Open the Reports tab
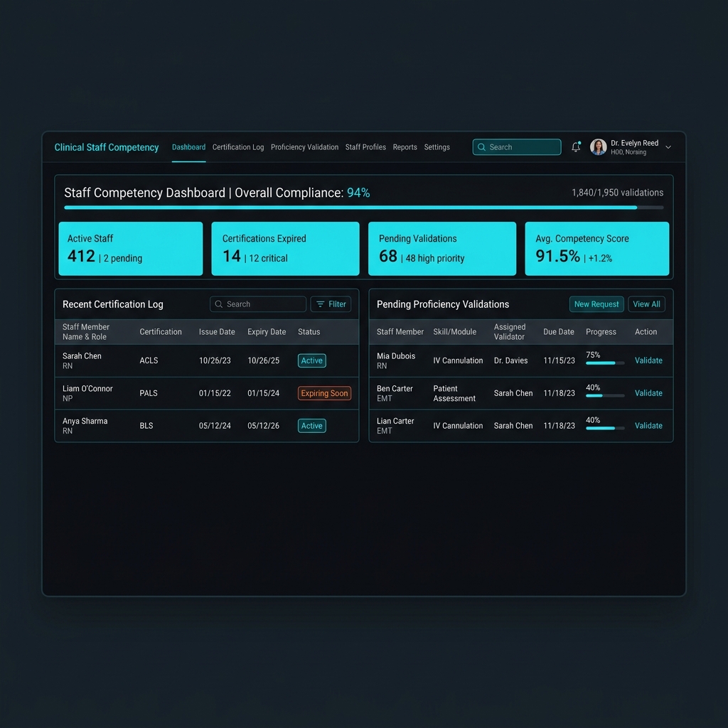 (405, 147)
